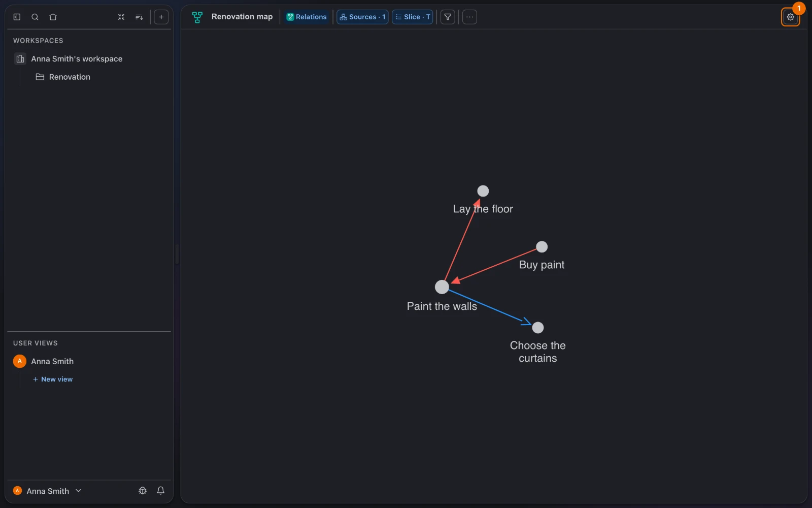Click Anna Smith under User Views
This screenshot has width=812, height=508.
(x=52, y=361)
